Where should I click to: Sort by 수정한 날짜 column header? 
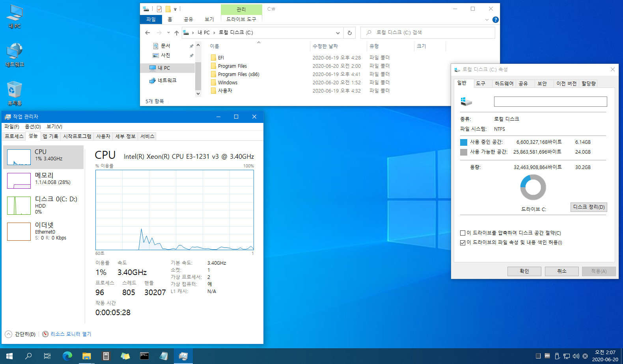(x=338, y=46)
